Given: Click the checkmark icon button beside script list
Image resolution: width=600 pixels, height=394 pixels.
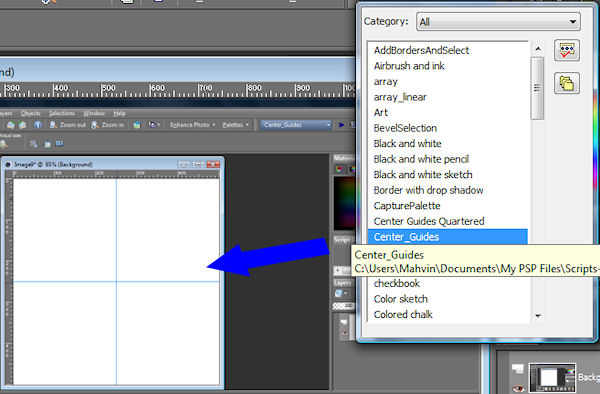Looking at the screenshot, I should 567,50.
